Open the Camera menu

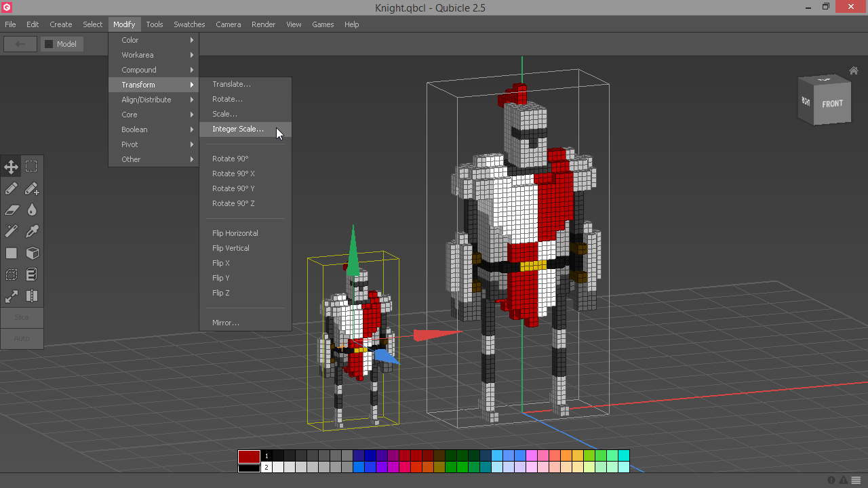pyautogui.click(x=228, y=24)
